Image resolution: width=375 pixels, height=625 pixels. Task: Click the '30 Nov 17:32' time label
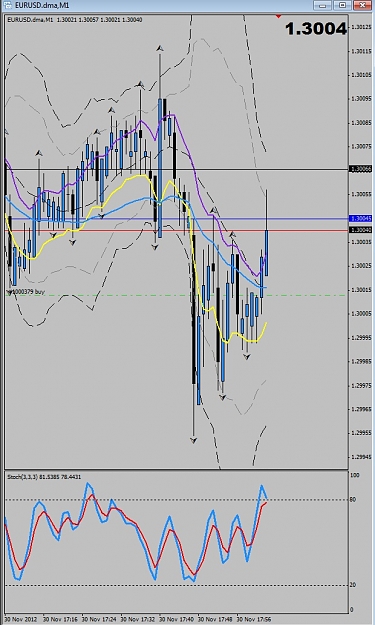[137, 620]
